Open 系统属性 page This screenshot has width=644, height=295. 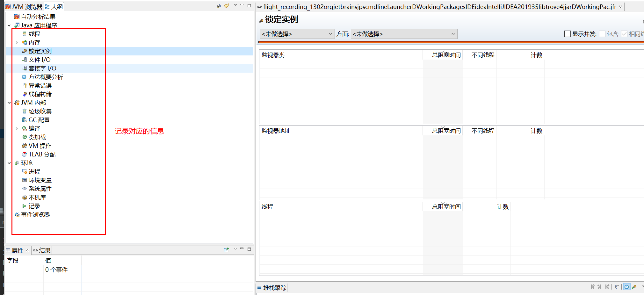(x=40, y=189)
